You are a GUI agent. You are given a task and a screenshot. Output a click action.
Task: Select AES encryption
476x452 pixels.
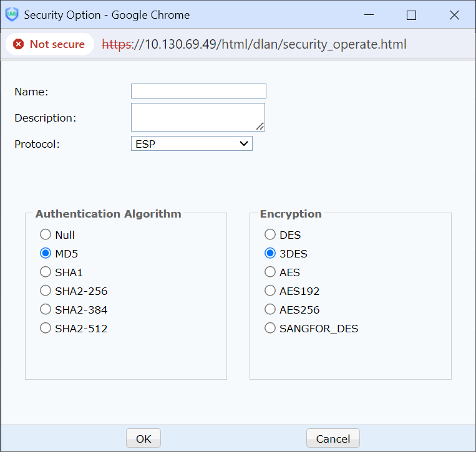[x=270, y=272]
